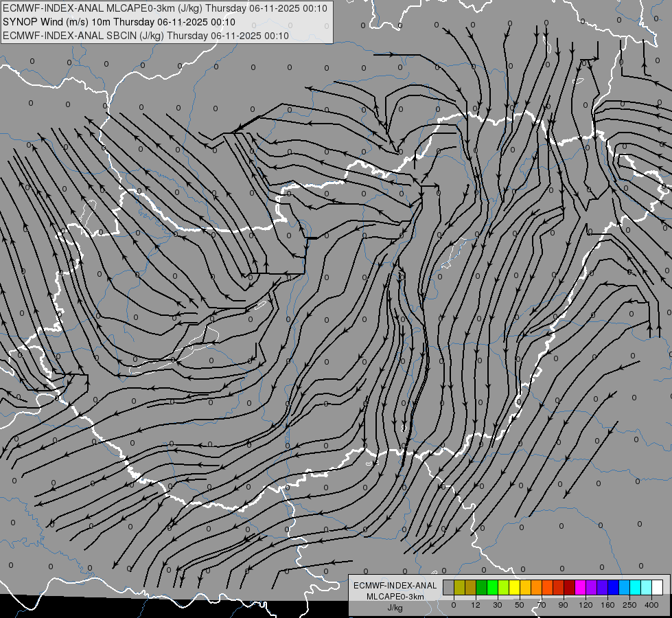This screenshot has width=672, height=618.
Task: Click the '120' label on color scale
Action: point(586,605)
